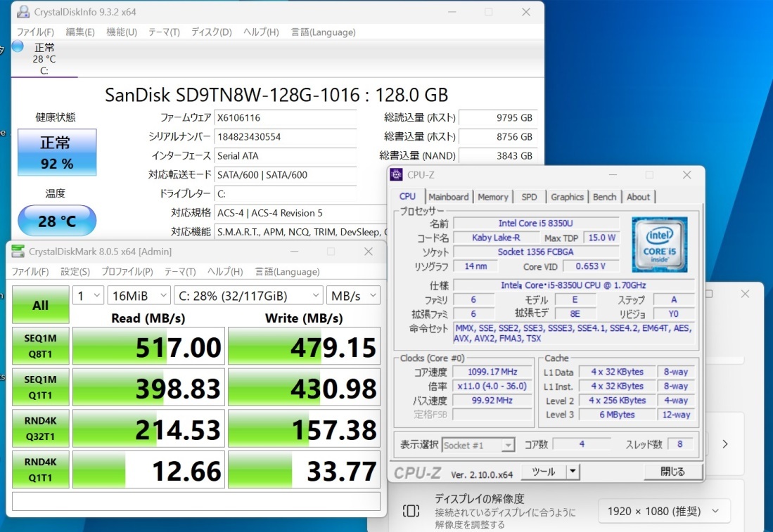This screenshot has height=532, width=773.
Task: Open the 16MiB test size dropdown
Action: tap(139, 296)
